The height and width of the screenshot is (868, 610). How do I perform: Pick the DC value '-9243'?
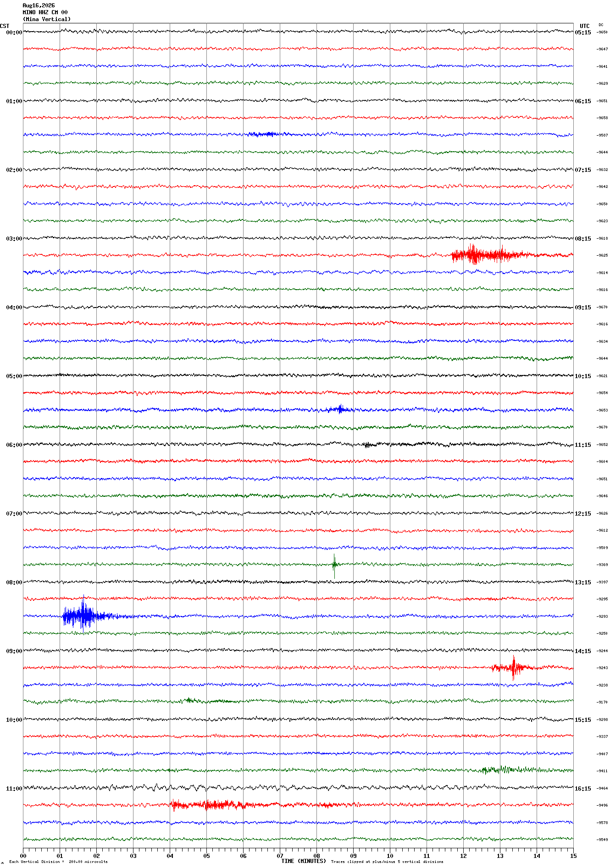click(x=602, y=668)
